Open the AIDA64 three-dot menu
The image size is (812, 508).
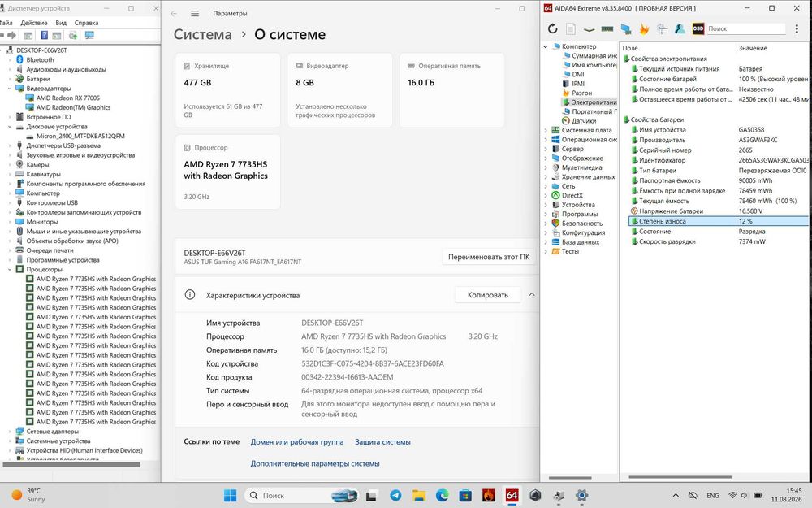tap(797, 29)
